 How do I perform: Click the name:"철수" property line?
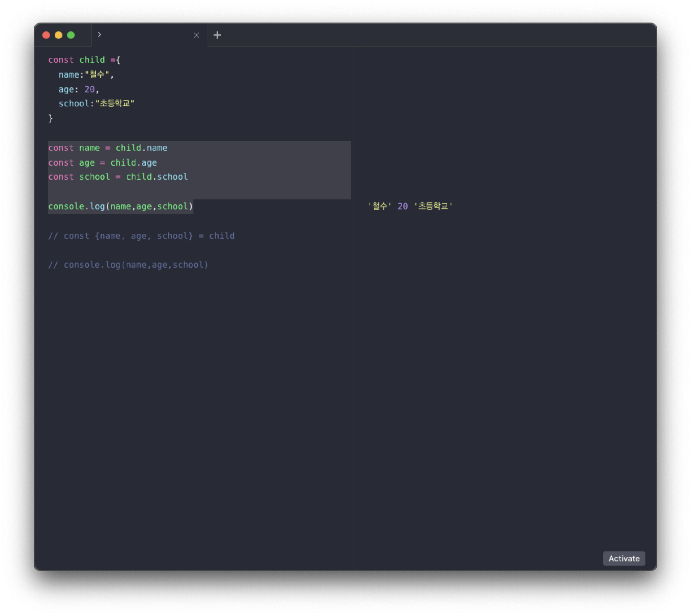[86, 75]
